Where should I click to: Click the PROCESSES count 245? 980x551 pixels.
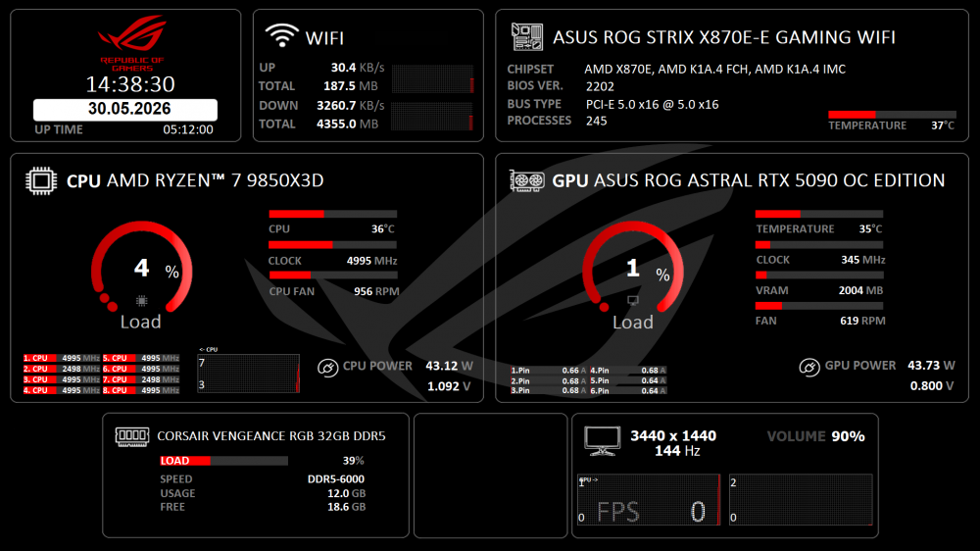tap(596, 121)
